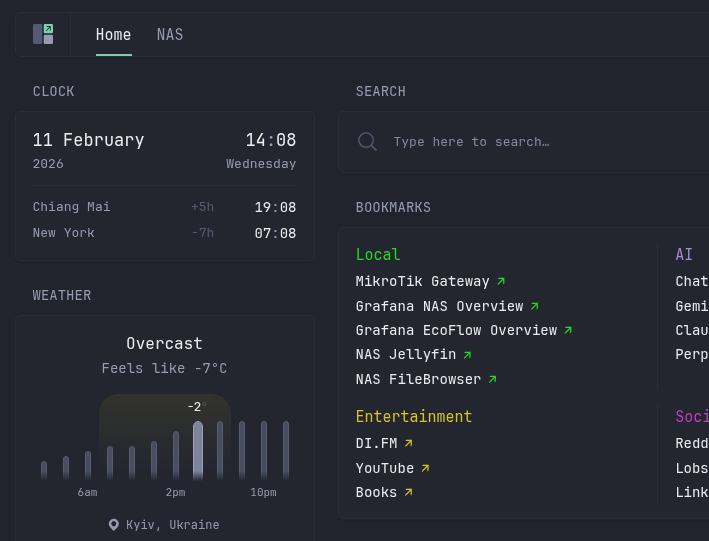
Task: Click the Kyiv location pin icon
Action: pyautogui.click(x=114, y=525)
